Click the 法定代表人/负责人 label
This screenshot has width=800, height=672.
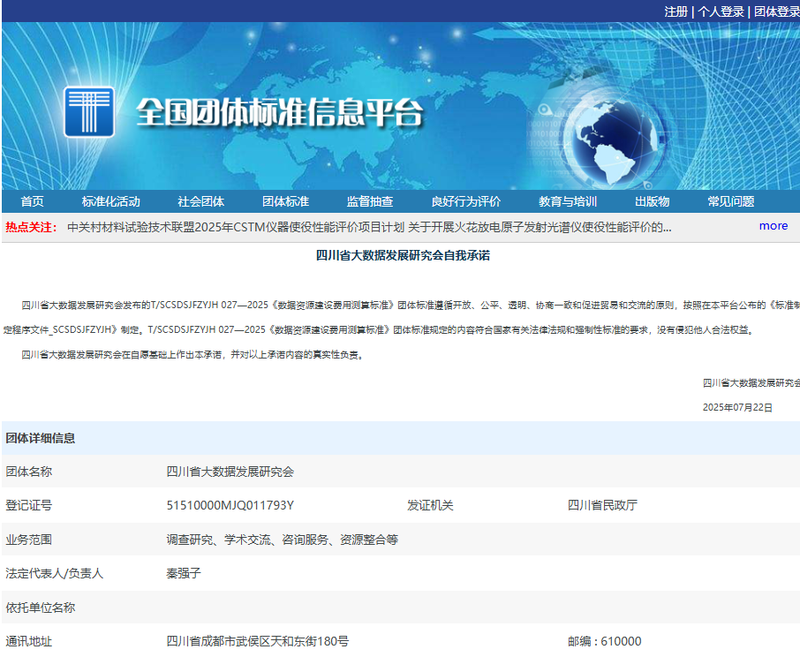pos(55,573)
